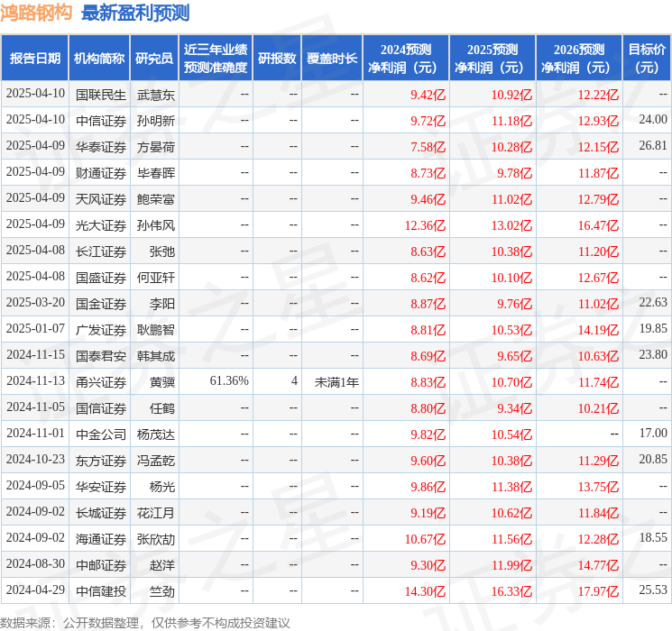Click researcher name 何亚轩
Image resolution: width=672 pixels, height=631 pixels.
point(156,278)
